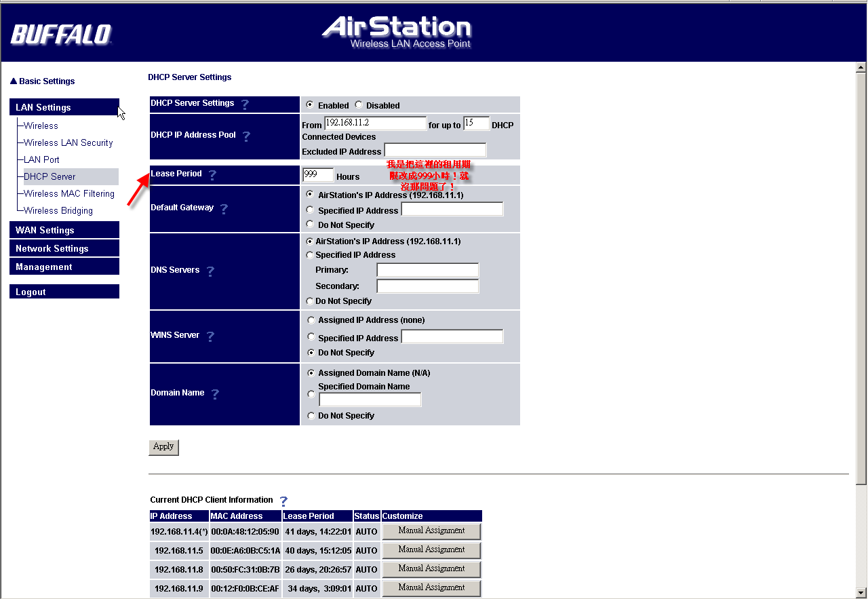Choose AirStation's IP Address for Default Gateway
Screen dimensions: 868x599
310,194
